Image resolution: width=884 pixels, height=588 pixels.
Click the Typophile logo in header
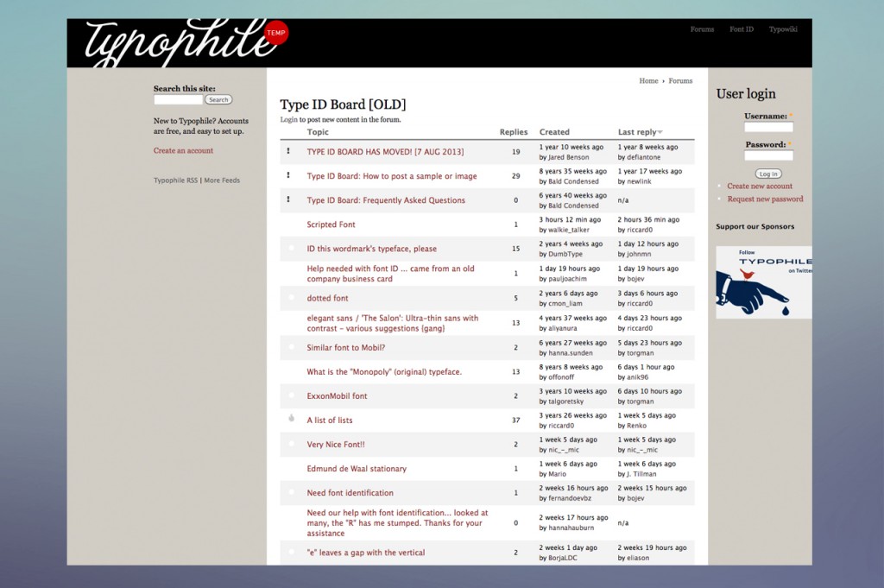tap(180, 42)
